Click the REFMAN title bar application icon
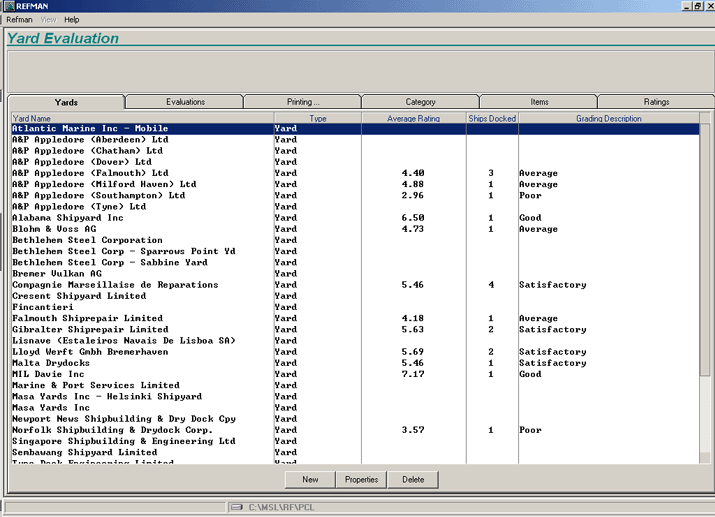This screenshot has height=517, width=715. tap(8, 6)
